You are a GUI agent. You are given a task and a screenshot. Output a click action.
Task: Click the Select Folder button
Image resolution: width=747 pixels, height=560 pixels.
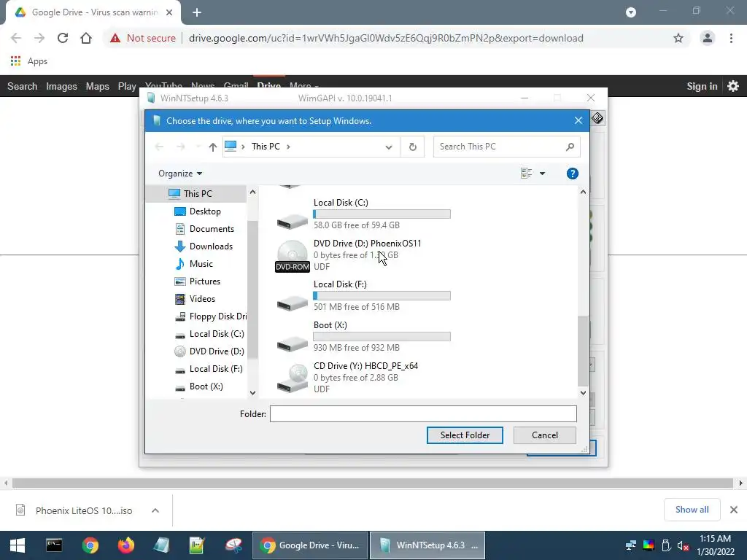[465, 435]
